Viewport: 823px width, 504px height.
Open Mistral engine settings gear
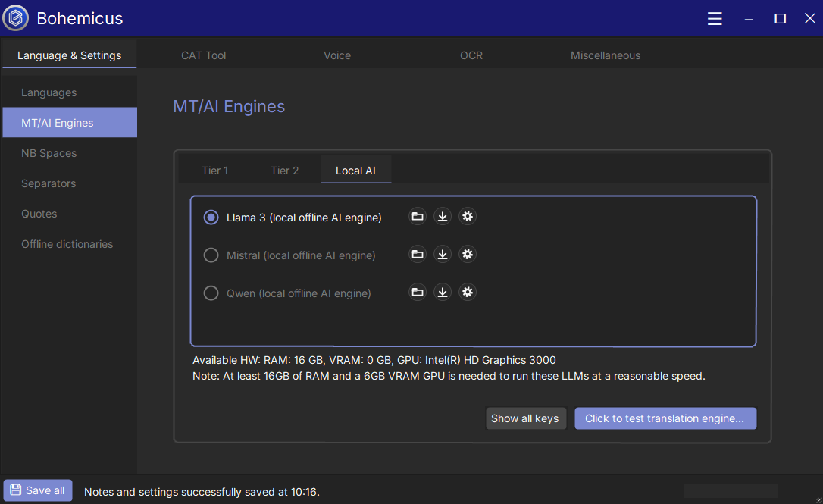(468, 254)
